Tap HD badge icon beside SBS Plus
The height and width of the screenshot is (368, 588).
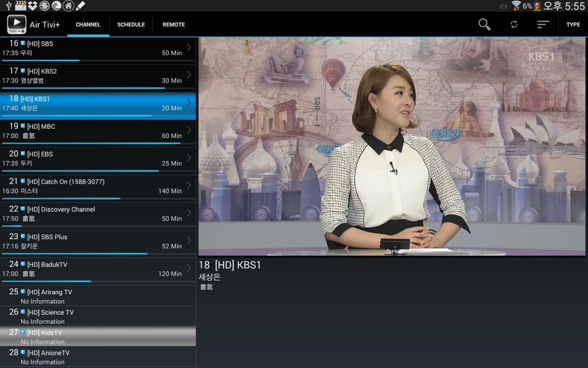(x=23, y=236)
